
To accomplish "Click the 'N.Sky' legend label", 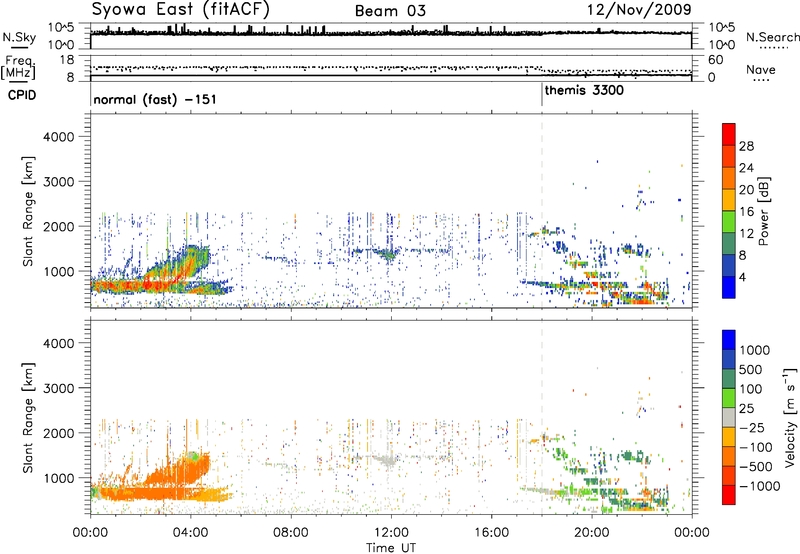I will tap(19, 37).
